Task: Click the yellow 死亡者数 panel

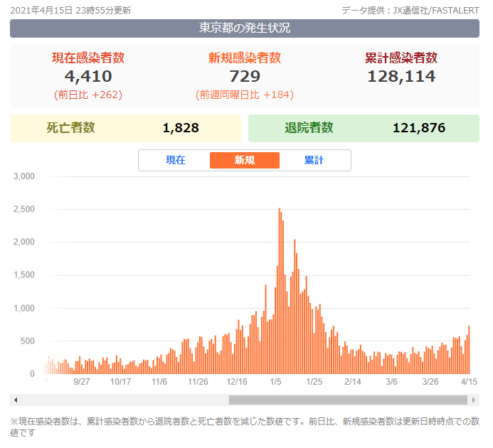Action: 125,128
